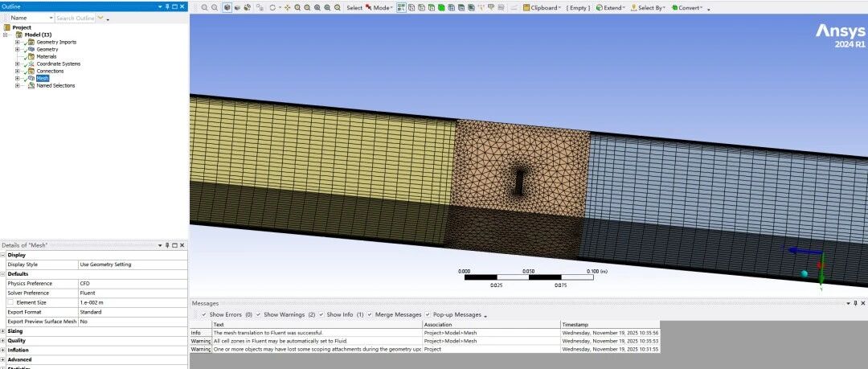Viewport: 868px width, 369px height.
Task: Uncheck the Show Warnings checkbox
Action: click(x=258, y=314)
